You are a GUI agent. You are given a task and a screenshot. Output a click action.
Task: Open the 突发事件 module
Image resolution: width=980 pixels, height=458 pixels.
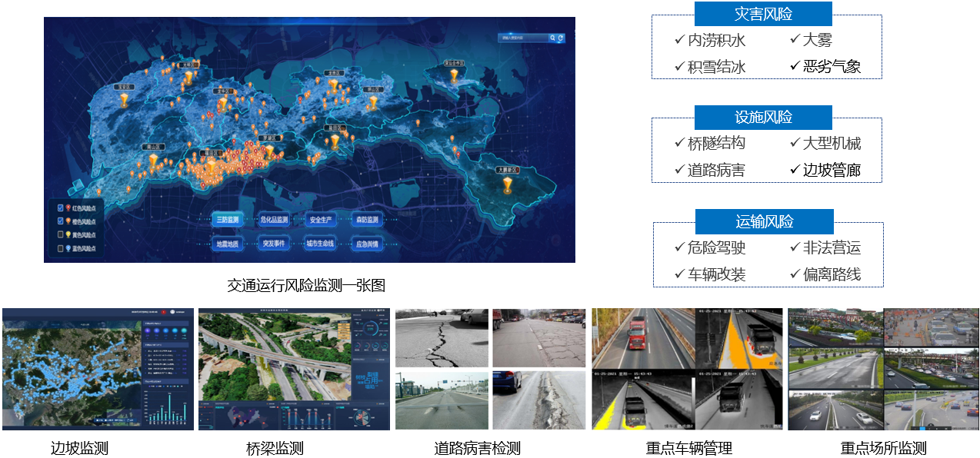(x=274, y=244)
